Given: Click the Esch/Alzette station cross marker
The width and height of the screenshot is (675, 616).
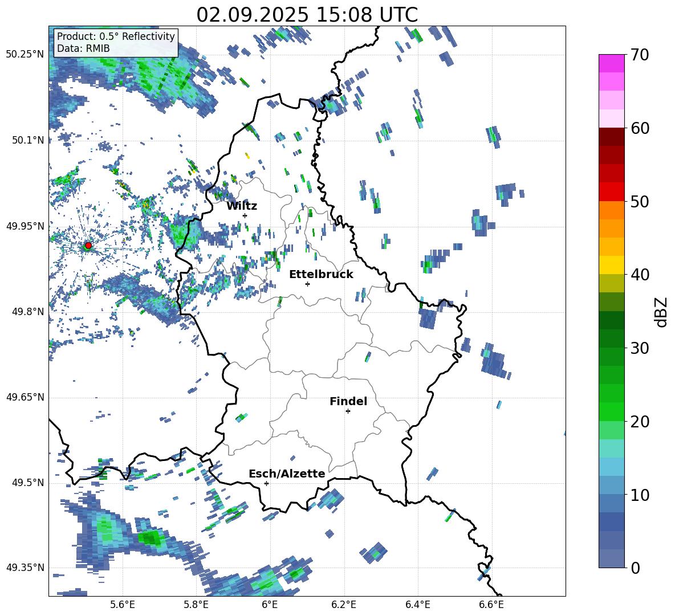Looking at the screenshot, I should [266, 483].
